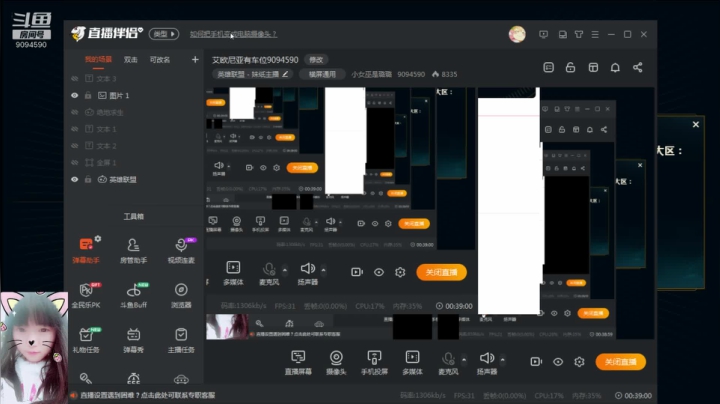720x404 pixels.
Task: Switch to the 我的场景 tab
Action: (98, 60)
